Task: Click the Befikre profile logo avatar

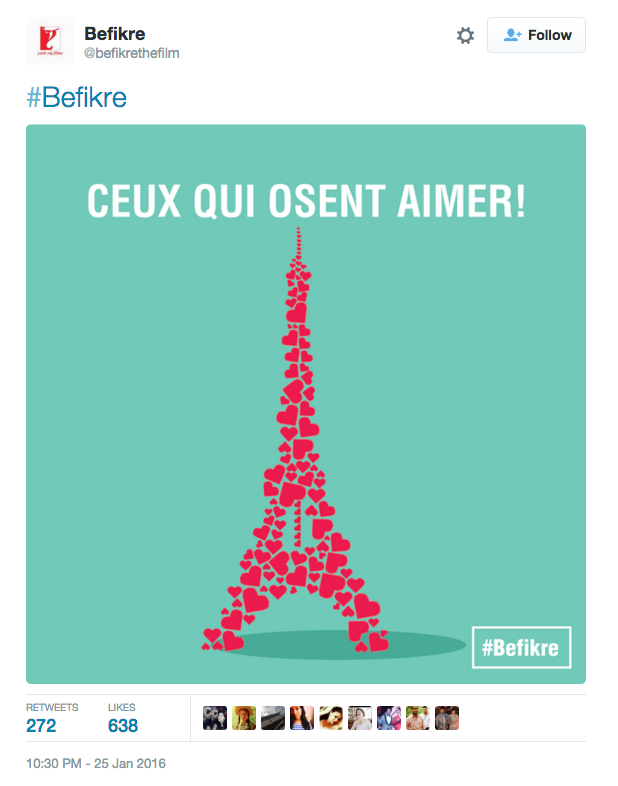Action: click(x=49, y=40)
